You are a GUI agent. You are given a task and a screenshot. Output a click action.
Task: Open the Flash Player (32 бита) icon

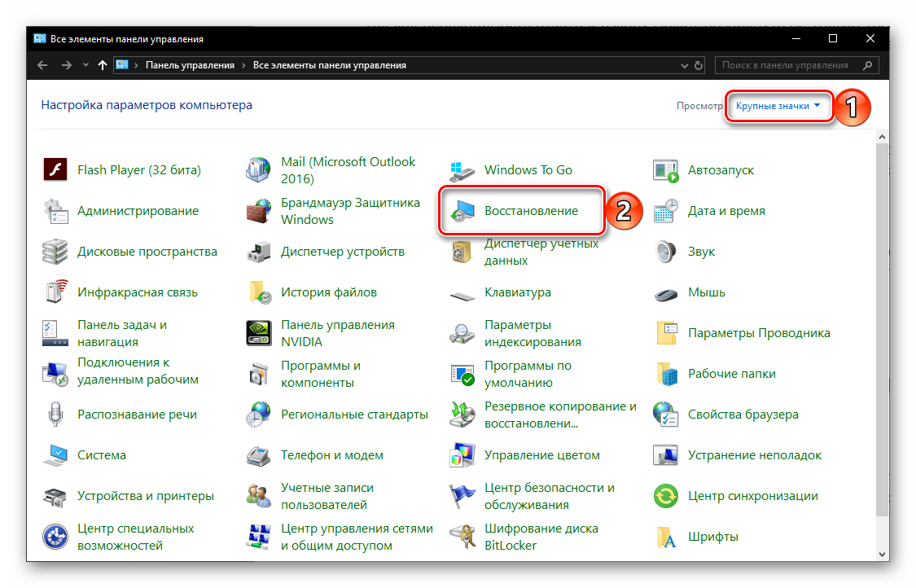[x=55, y=170]
